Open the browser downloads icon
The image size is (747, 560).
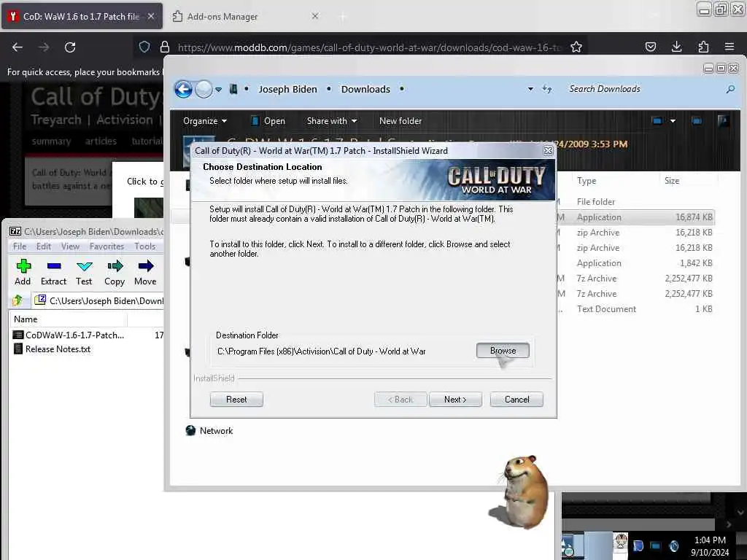point(676,47)
